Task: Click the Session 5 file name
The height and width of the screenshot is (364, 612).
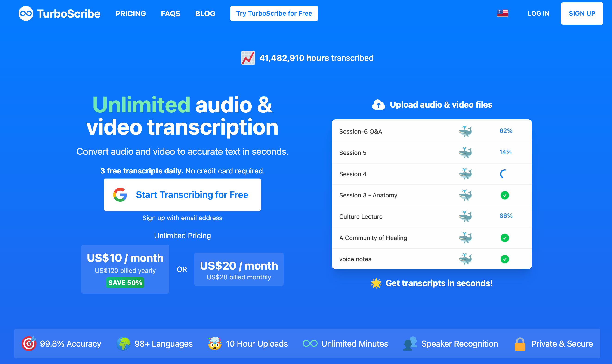Action: [x=352, y=153]
